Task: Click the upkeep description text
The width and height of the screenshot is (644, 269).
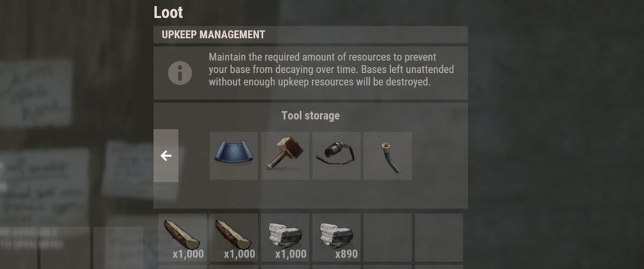Action: 331,69
